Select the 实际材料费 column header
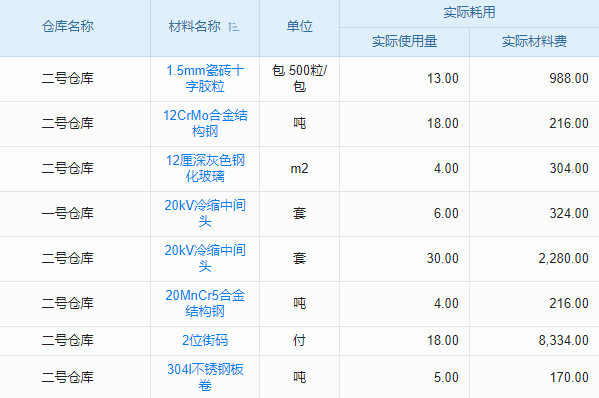 point(534,41)
